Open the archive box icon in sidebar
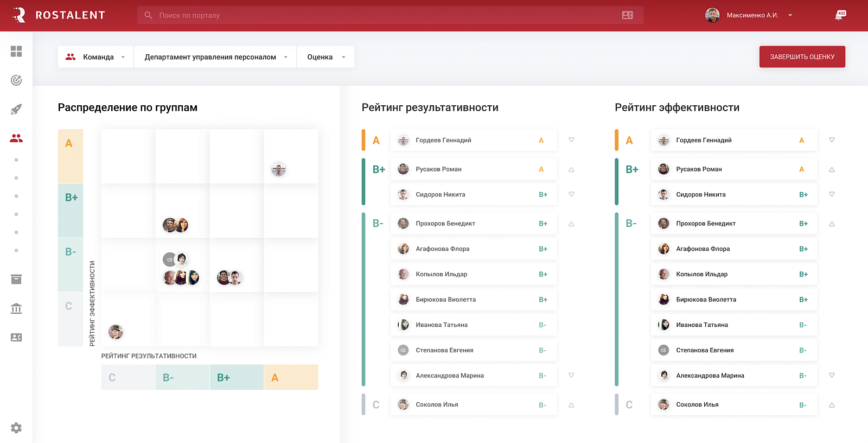The image size is (868, 443). coord(16,280)
